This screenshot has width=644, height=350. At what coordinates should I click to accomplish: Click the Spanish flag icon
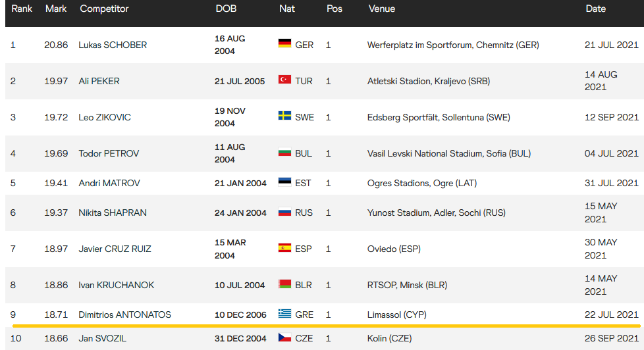pyautogui.click(x=284, y=249)
